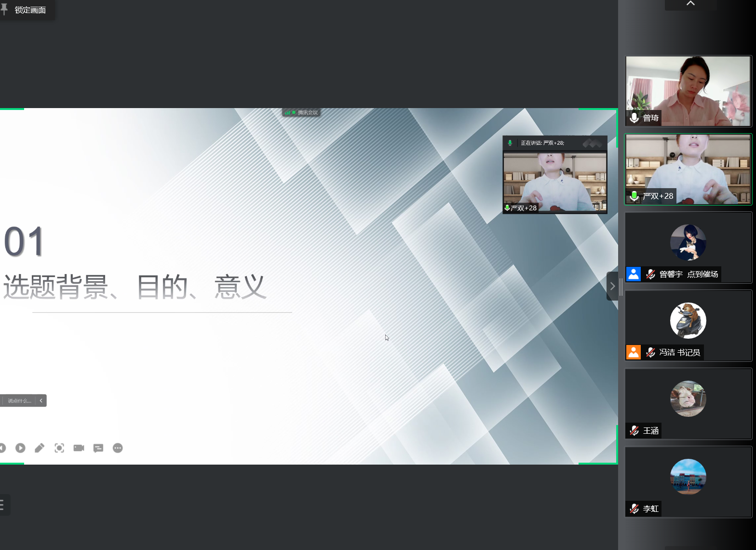Open the chat bubble icon in slide toolbar

(98, 448)
